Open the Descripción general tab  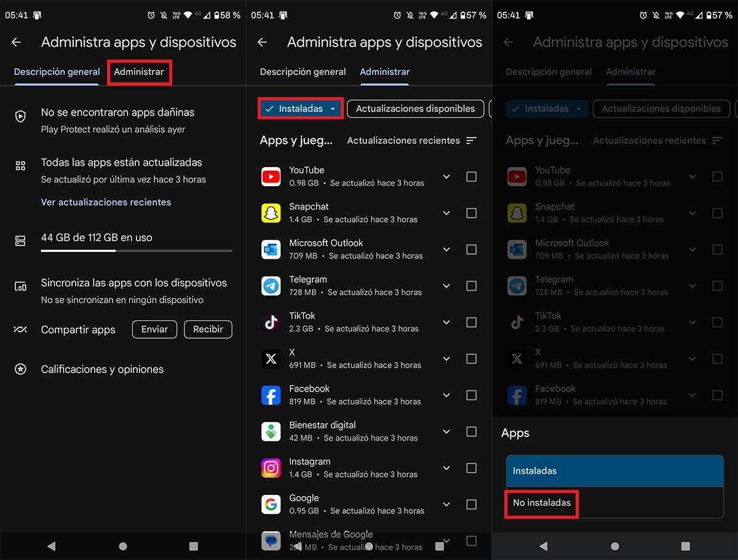click(x=57, y=71)
